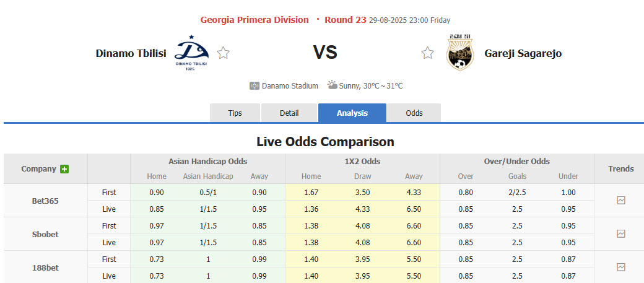Click the Bet365 company name
The height and width of the screenshot is (283, 644).
[x=45, y=201]
